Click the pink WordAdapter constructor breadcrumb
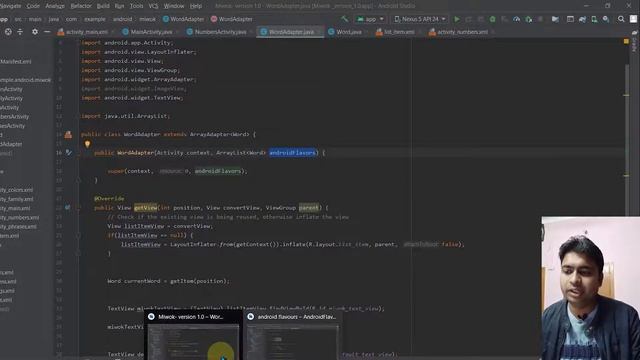The height and width of the screenshot is (360, 640). pos(231,19)
